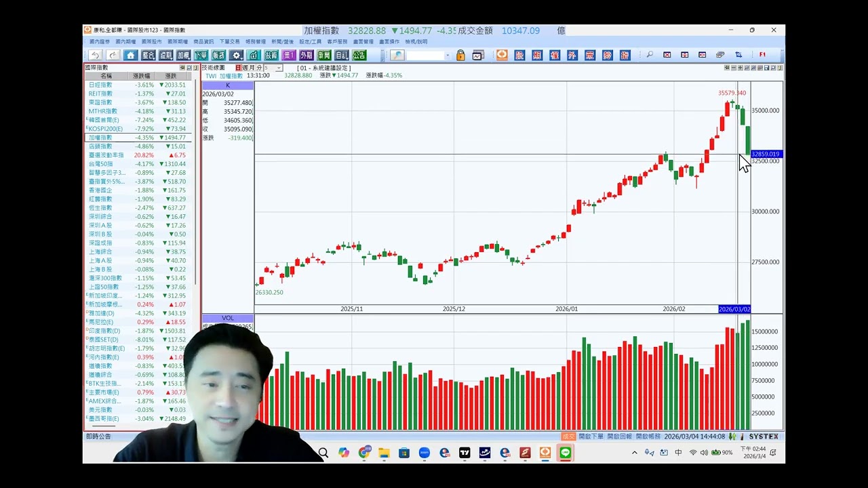The height and width of the screenshot is (488, 868).
Task: Click the red F1 help icon
Action: coord(762,55)
